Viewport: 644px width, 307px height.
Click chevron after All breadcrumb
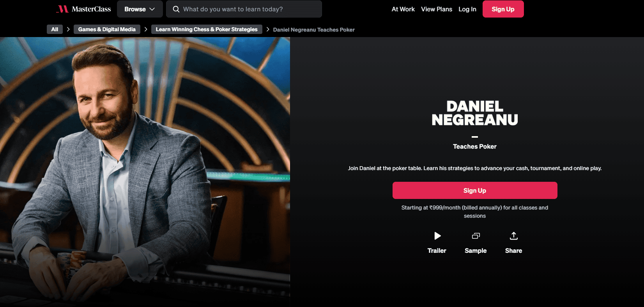point(68,29)
